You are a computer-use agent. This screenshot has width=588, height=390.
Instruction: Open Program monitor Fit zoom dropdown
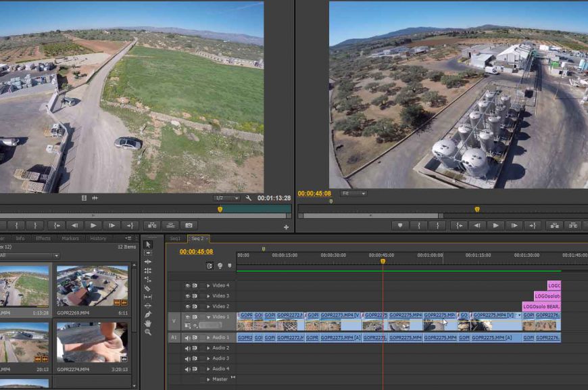pos(353,193)
